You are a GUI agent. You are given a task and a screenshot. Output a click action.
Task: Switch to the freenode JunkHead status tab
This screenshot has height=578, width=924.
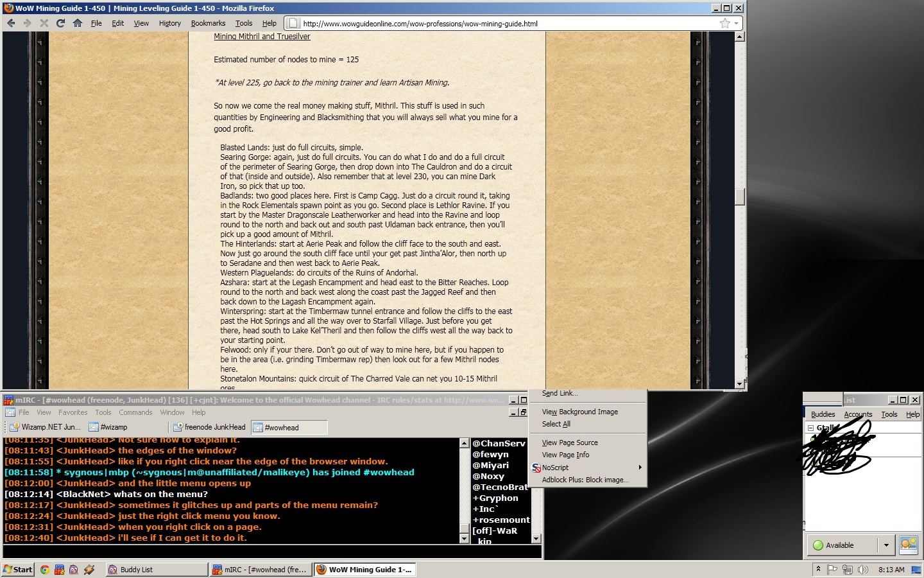coord(209,427)
